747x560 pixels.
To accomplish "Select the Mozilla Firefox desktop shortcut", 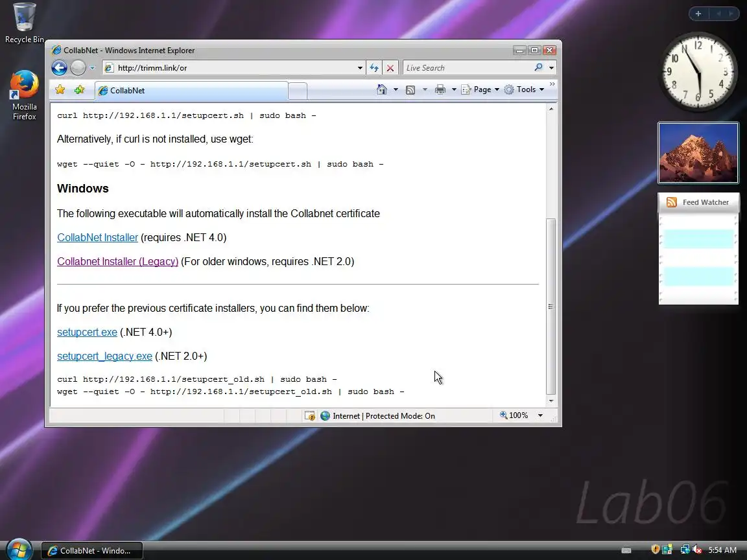I will pyautogui.click(x=24, y=95).
